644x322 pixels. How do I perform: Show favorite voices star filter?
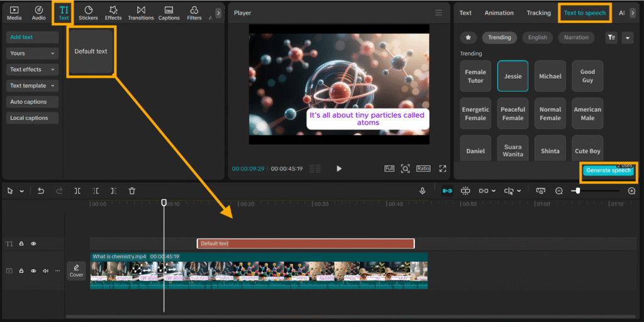(x=468, y=37)
